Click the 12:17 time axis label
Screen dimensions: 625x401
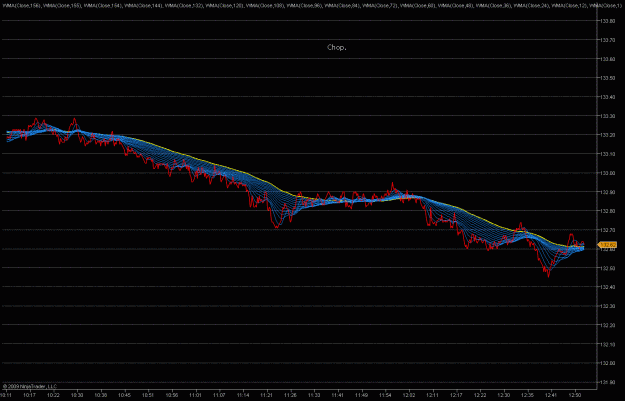456,395
